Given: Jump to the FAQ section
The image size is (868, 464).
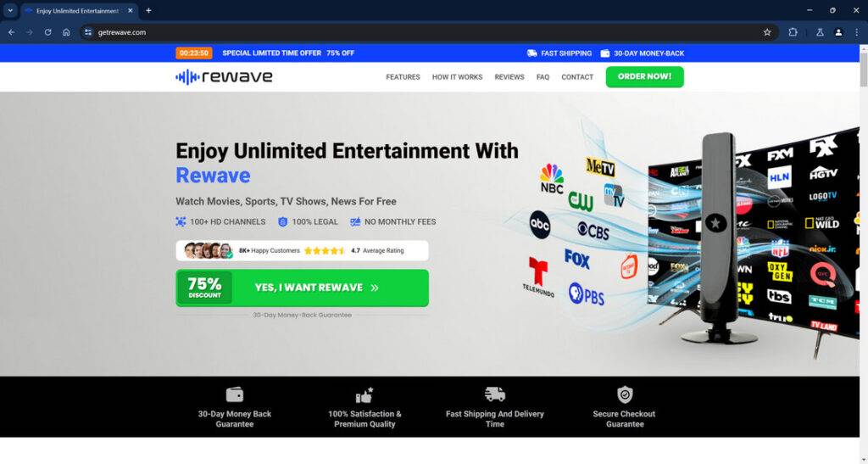Looking at the screenshot, I should pos(543,77).
